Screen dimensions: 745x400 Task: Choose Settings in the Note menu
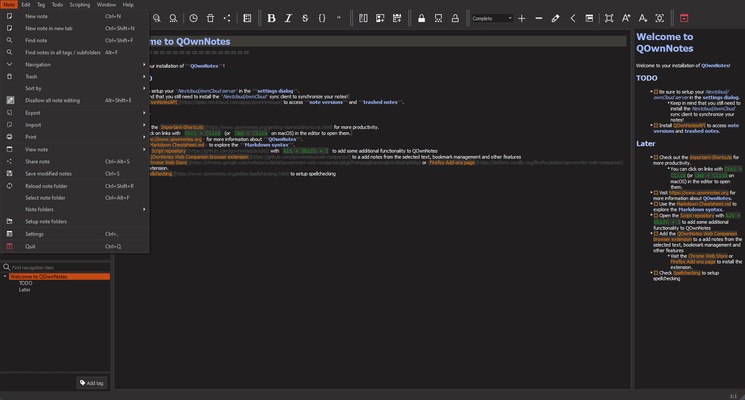click(x=75, y=234)
